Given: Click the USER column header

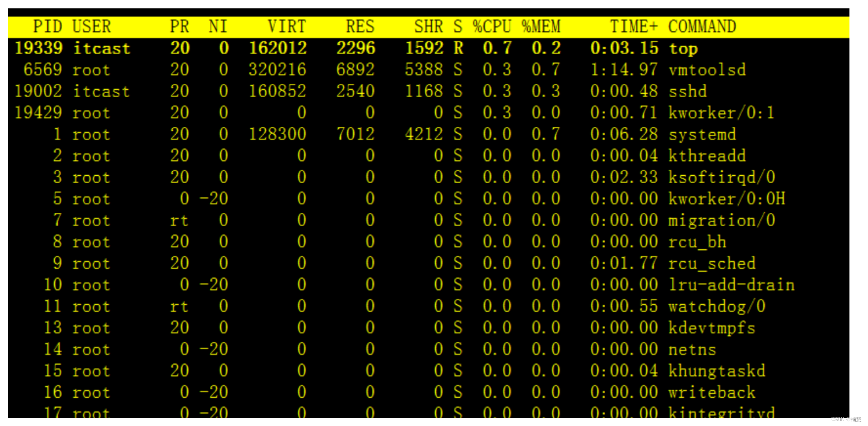Looking at the screenshot, I should click(91, 26).
